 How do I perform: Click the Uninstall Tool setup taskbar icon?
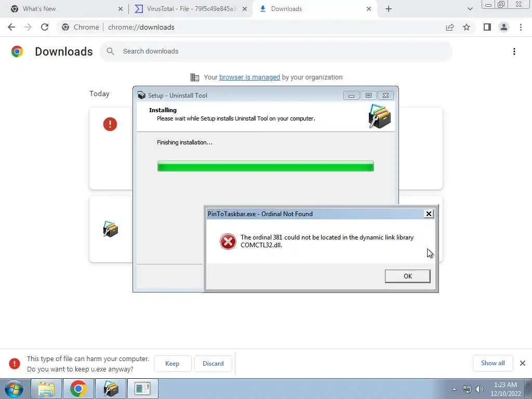click(x=111, y=389)
